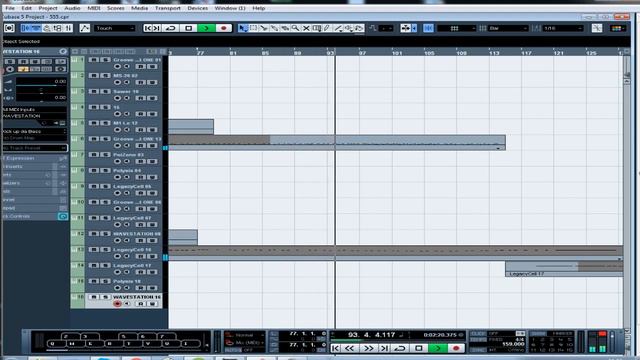Screen dimensions: 640x360
Task: Open the Devices menu
Action: click(x=198, y=8)
